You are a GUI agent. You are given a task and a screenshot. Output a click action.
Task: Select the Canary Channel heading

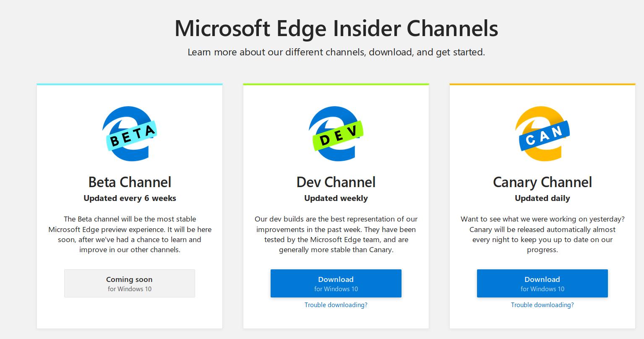click(x=542, y=182)
